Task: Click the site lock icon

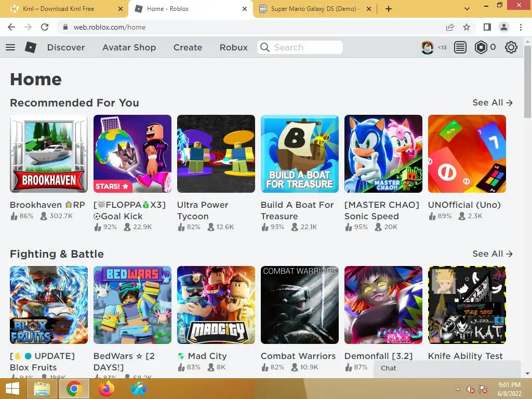Action: click(x=65, y=27)
